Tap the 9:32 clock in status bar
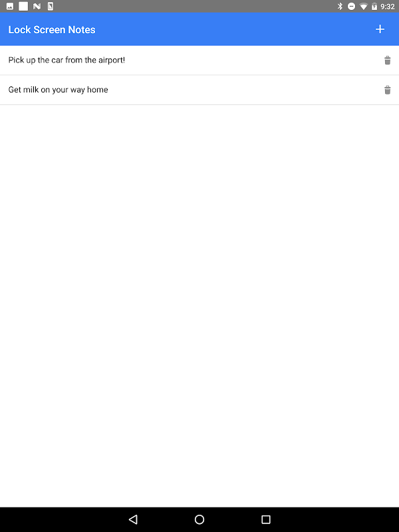This screenshot has width=399, height=532. (x=388, y=7)
